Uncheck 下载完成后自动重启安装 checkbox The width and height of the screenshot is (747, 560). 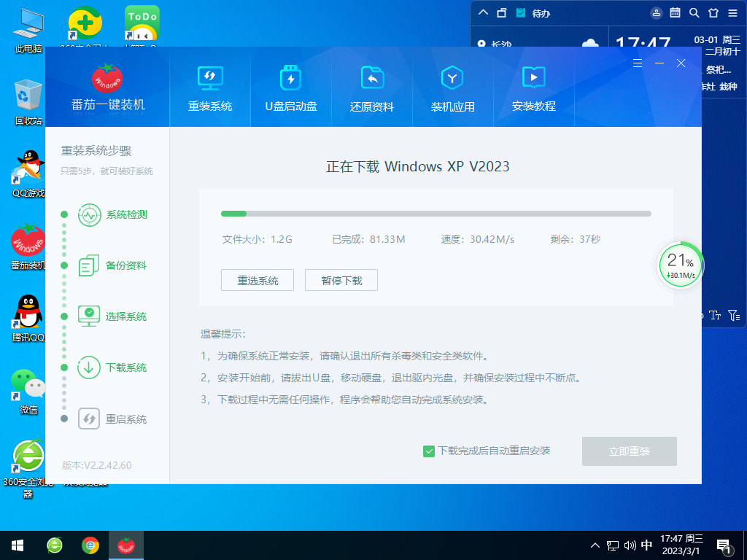coord(429,451)
